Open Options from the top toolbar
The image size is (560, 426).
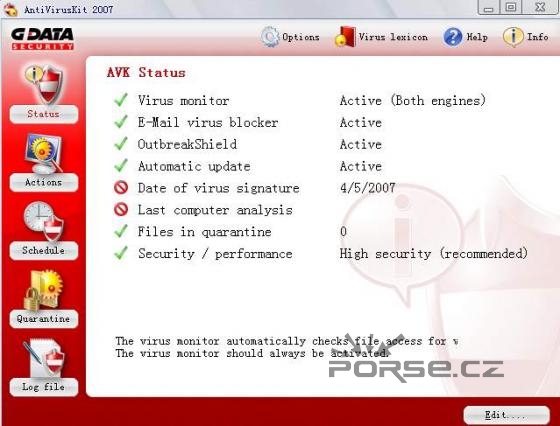[x=290, y=37]
